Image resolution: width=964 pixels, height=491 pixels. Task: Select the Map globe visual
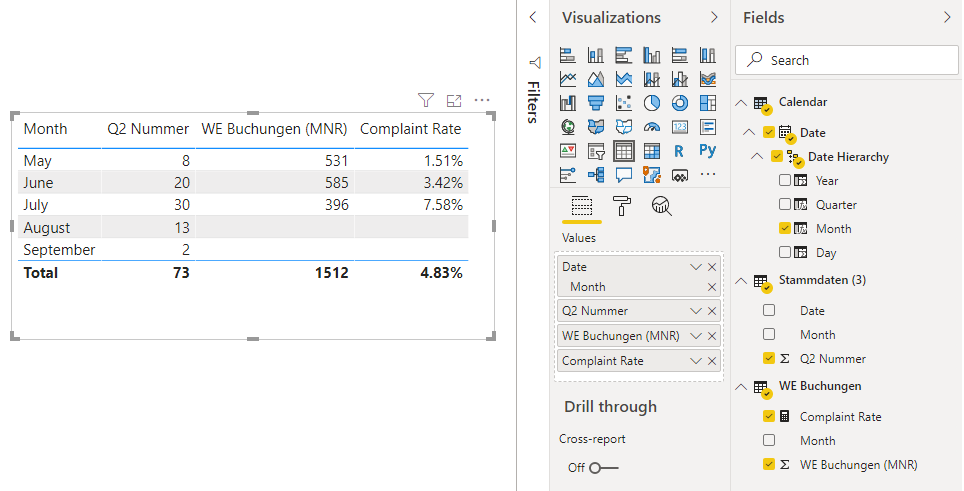[567, 127]
